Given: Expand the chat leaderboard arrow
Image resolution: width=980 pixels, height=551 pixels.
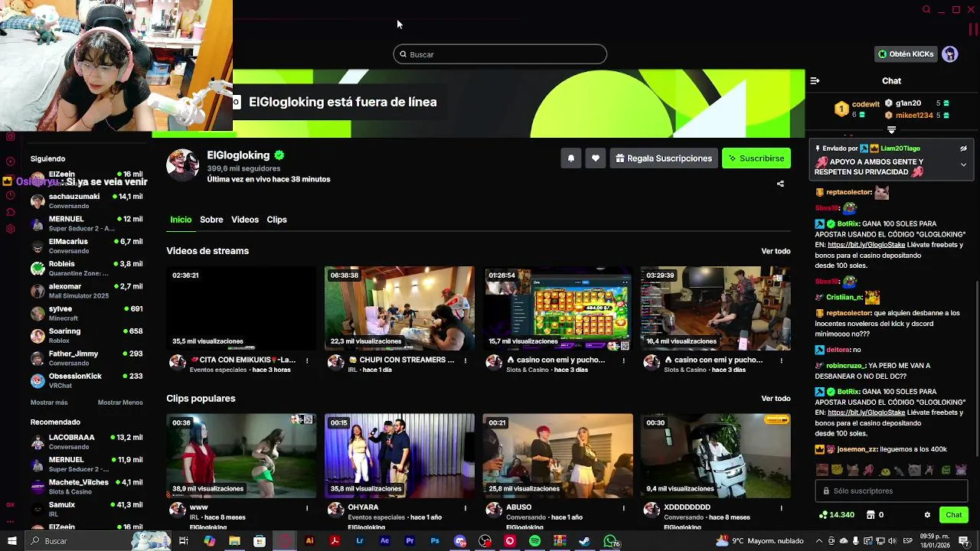Looking at the screenshot, I should click(x=891, y=130).
